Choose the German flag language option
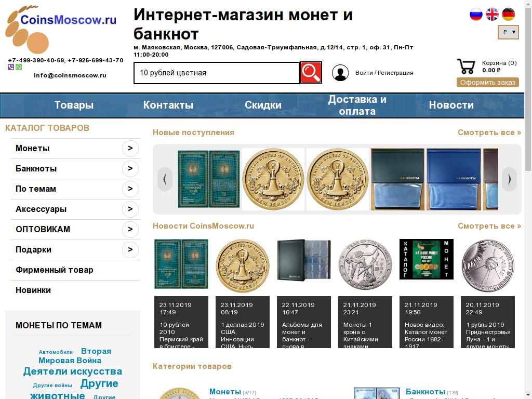The width and height of the screenshot is (532, 399). coord(508,15)
